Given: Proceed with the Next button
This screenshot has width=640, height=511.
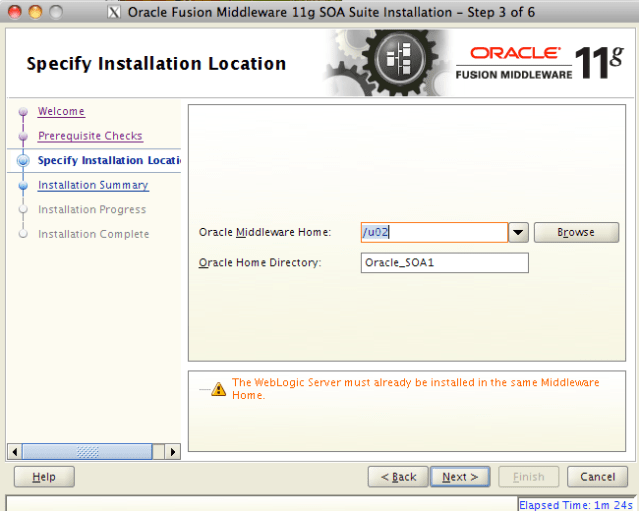Looking at the screenshot, I should pos(460,477).
